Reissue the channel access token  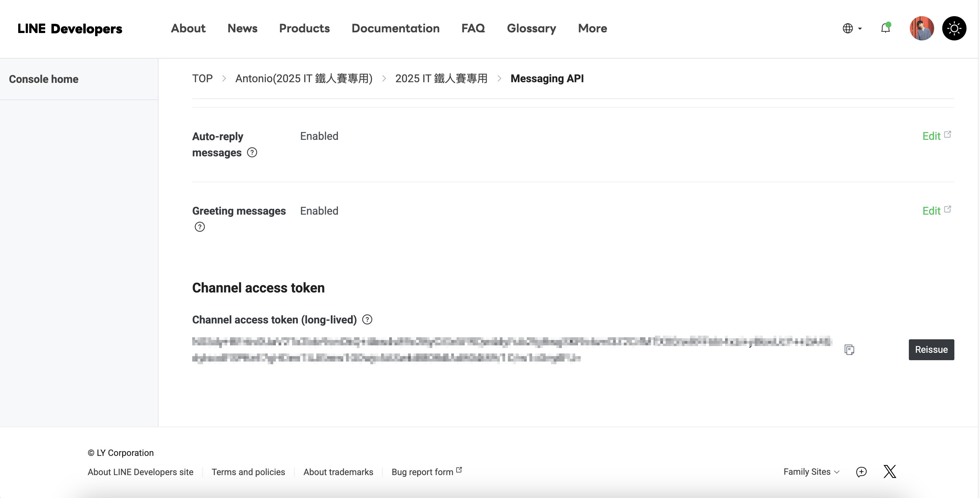pyautogui.click(x=931, y=350)
